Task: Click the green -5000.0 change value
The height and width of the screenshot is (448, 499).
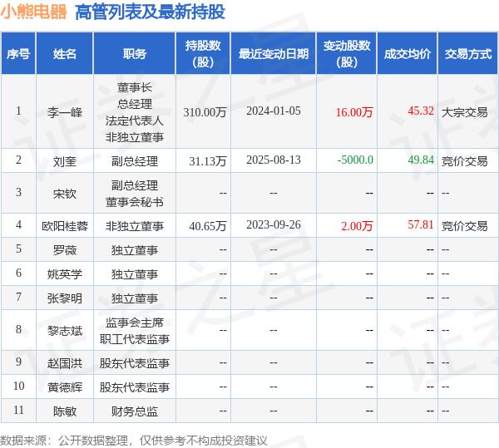Action: click(355, 160)
